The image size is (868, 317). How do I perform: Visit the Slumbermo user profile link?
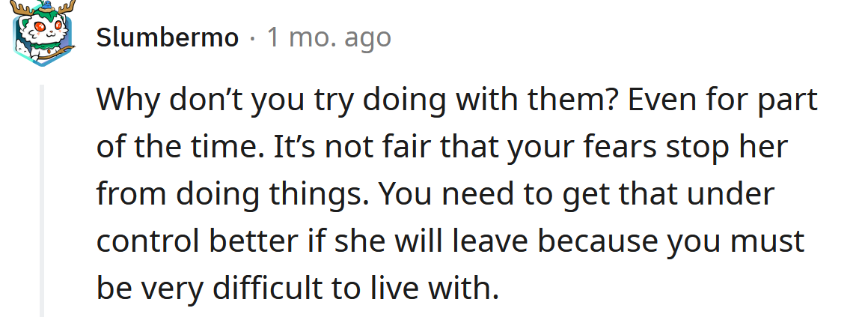tap(168, 37)
